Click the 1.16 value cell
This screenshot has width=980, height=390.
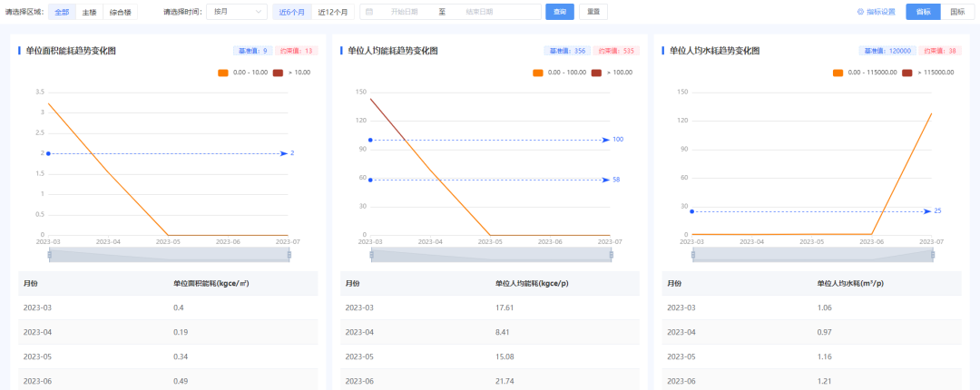824,356
